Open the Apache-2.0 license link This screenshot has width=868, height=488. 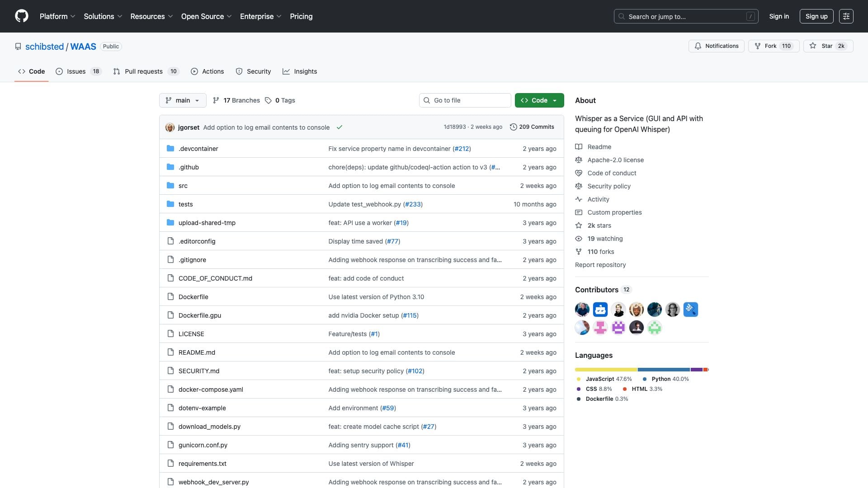[x=615, y=160]
